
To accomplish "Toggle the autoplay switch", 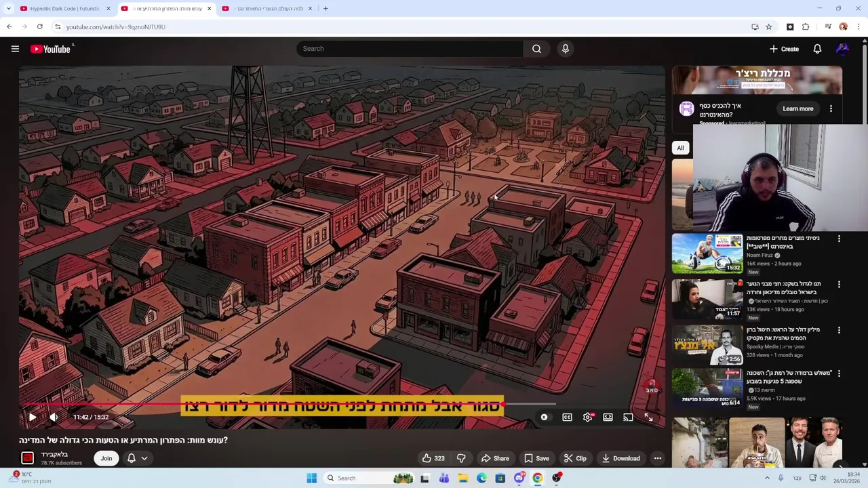I will 544,418.
